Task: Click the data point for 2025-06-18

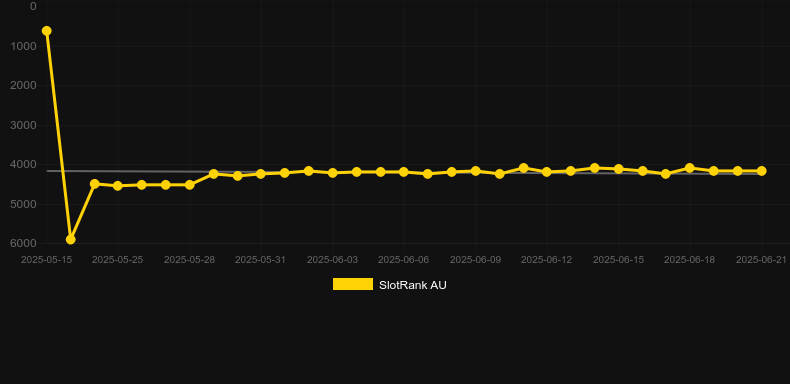Action: (x=690, y=168)
